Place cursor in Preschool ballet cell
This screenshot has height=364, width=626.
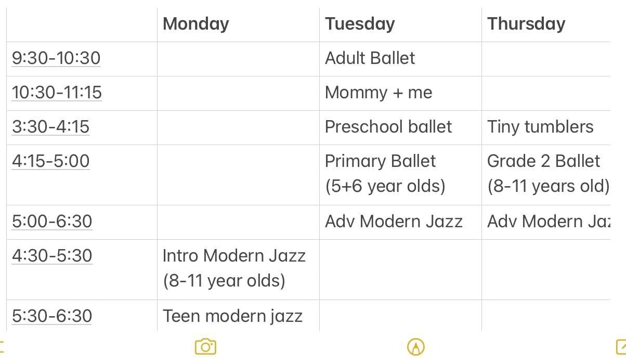pos(400,127)
